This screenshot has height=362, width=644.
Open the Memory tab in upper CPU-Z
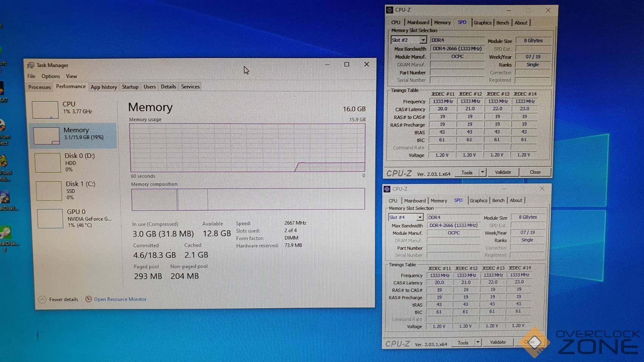click(442, 23)
